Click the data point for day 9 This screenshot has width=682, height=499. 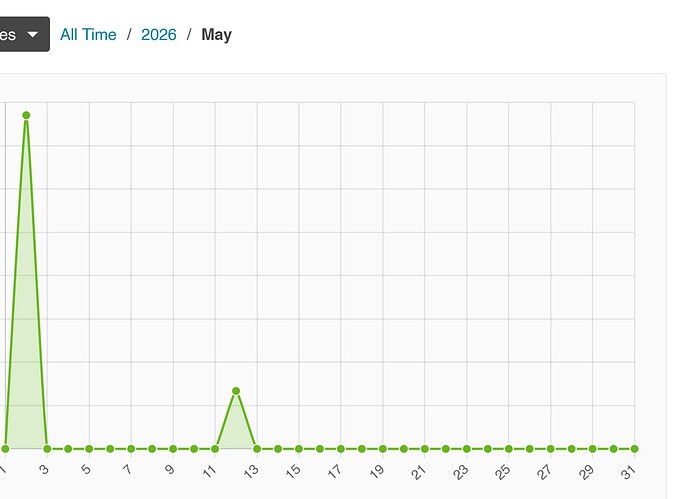pos(173,449)
